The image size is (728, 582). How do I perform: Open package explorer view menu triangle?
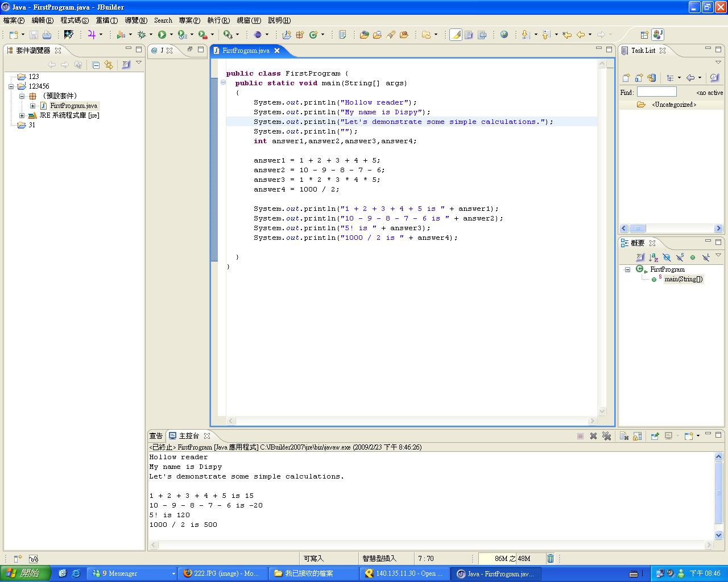coord(139,63)
